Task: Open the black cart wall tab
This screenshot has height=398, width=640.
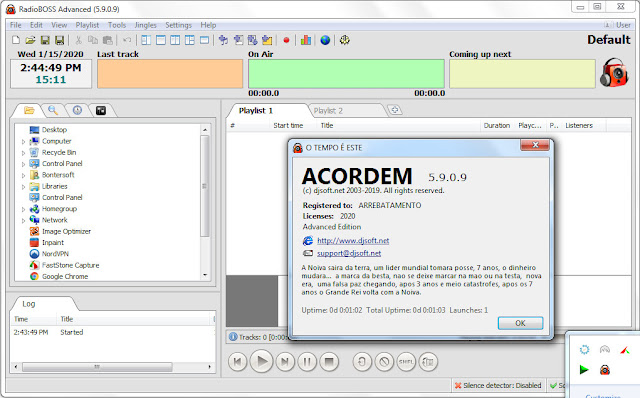Action: pos(101,110)
